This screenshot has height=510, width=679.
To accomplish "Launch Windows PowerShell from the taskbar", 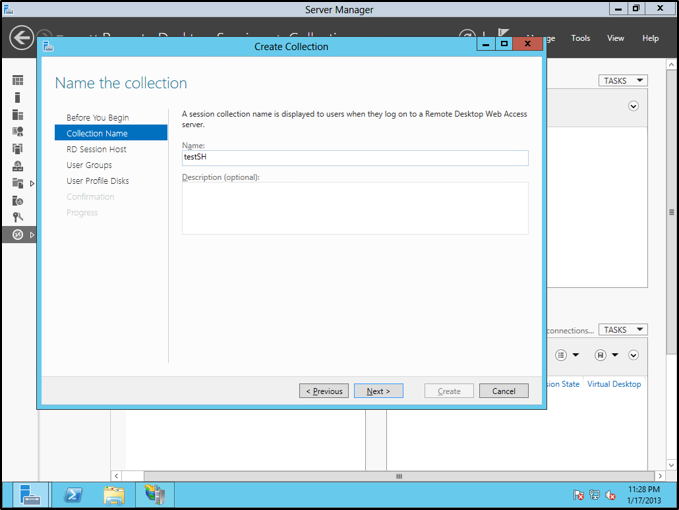I will click(x=73, y=494).
